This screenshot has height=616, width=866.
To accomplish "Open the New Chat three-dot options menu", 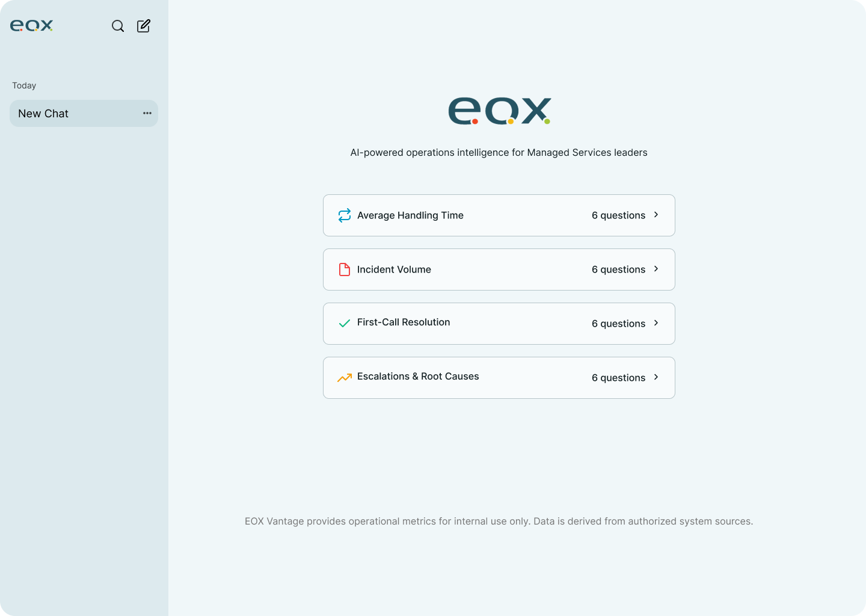I will 147,113.
